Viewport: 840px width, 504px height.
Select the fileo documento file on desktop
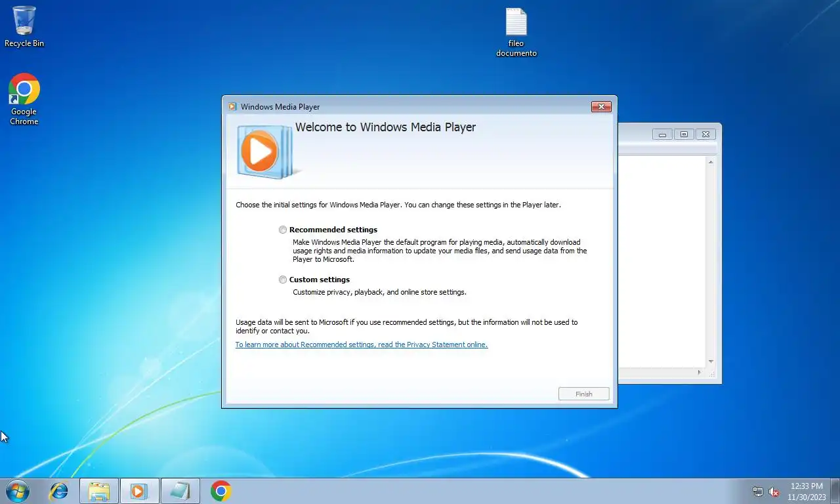point(516,33)
